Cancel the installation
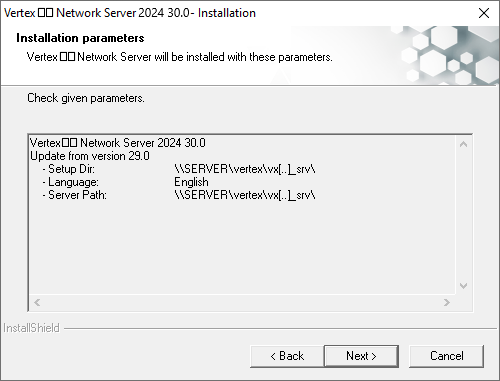 click(x=446, y=356)
